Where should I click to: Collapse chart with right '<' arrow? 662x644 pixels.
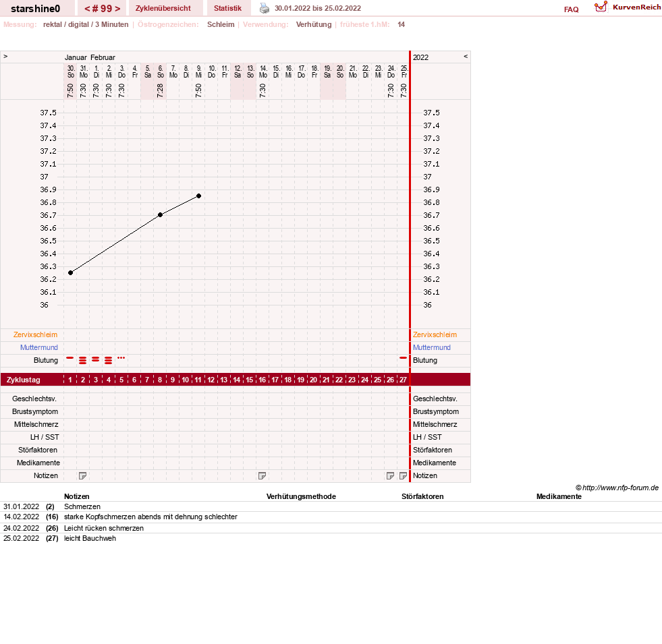coord(466,56)
